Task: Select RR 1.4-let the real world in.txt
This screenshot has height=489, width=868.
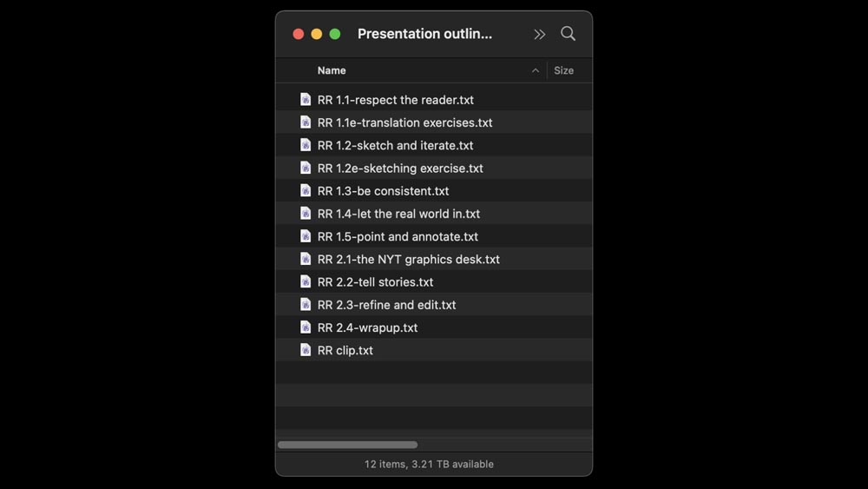Action: click(x=398, y=214)
